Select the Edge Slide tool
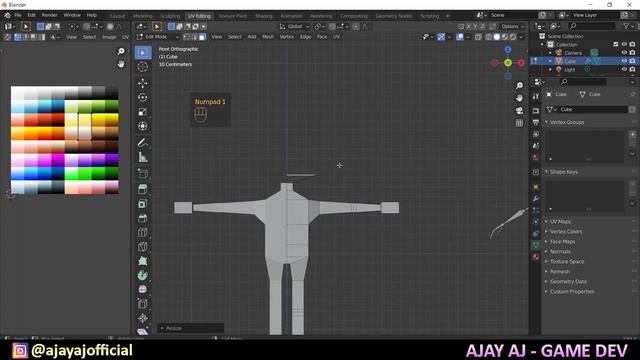This screenshot has width=640, height=360. pyautogui.click(x=143, y=304)
